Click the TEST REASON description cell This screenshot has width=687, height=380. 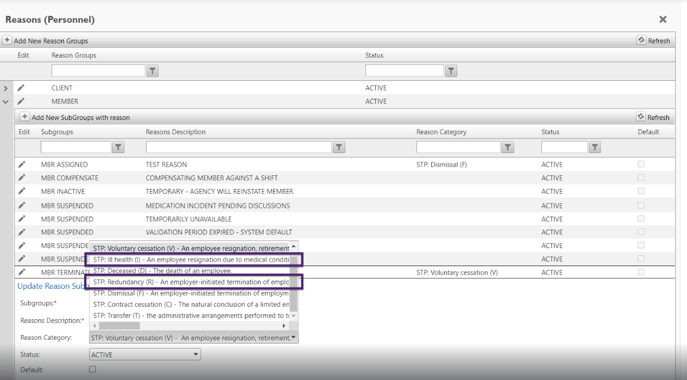[166, 165]
